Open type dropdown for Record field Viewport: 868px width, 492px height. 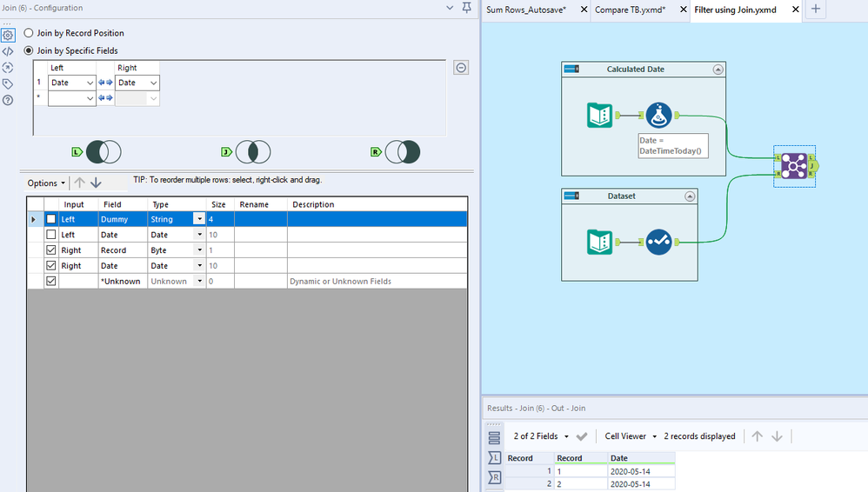click(x=199, y=250)
